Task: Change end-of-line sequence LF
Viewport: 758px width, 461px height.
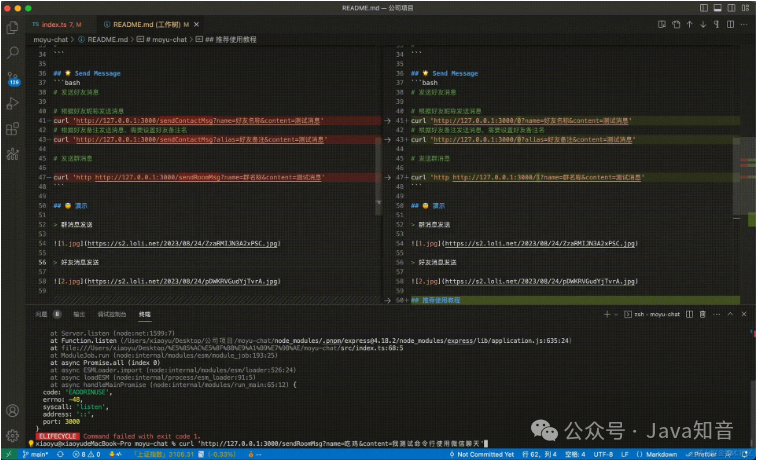Action: tap(625, 455)
